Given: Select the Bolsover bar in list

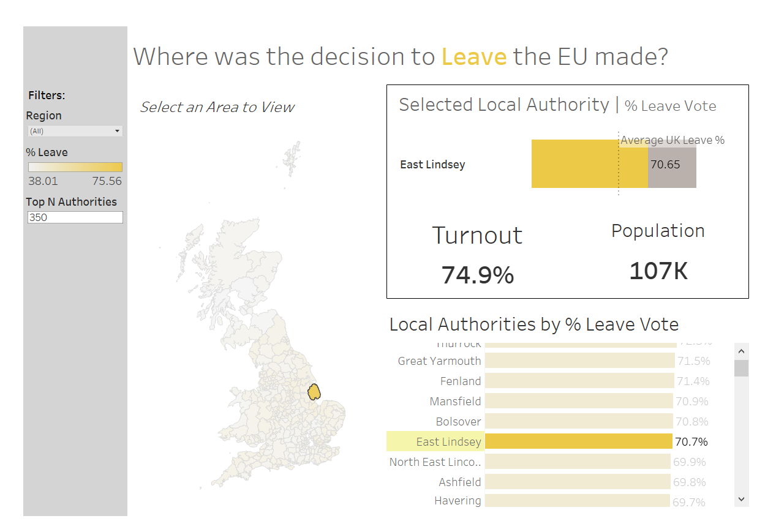Looking at the screenshot, I should pos(579,421).
